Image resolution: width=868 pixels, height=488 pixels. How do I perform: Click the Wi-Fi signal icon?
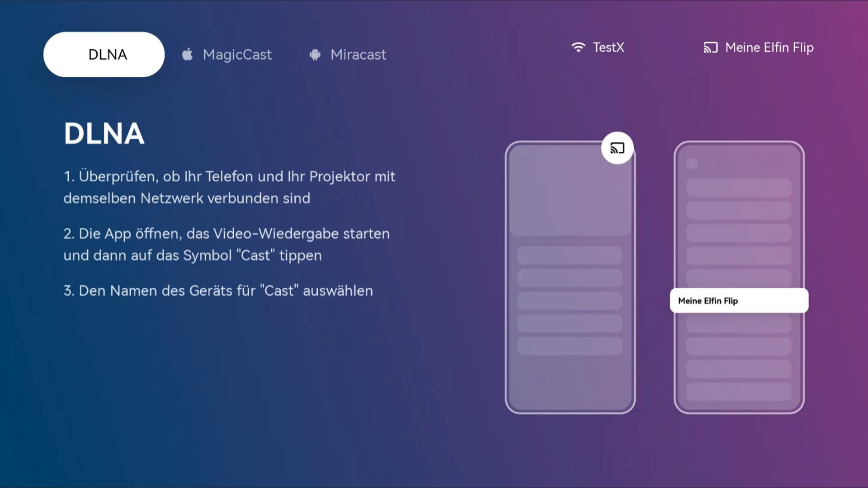coord(578,47)
